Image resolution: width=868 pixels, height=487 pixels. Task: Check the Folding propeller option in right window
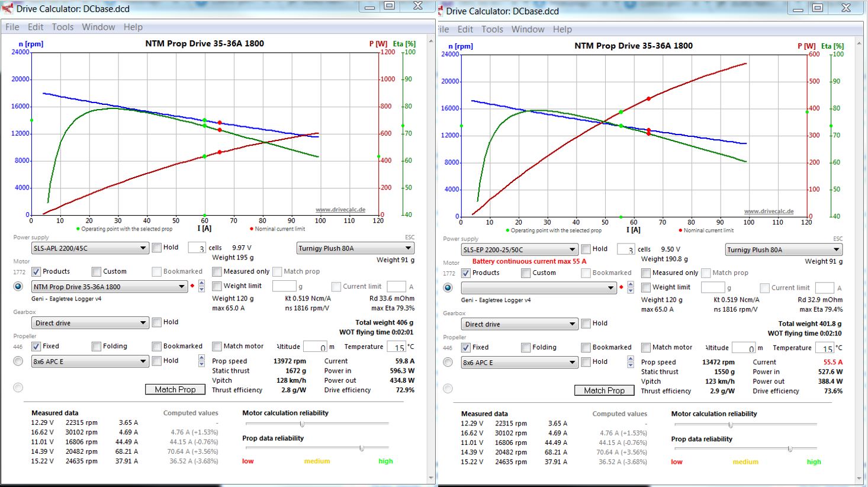click(x=526, y=348)
